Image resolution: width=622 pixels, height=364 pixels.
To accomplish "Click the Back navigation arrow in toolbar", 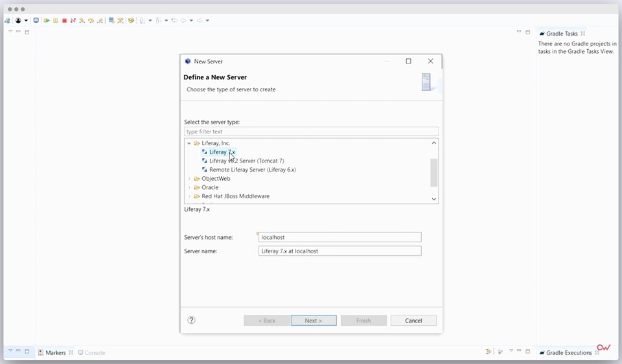I will click(x=183, y=20).
